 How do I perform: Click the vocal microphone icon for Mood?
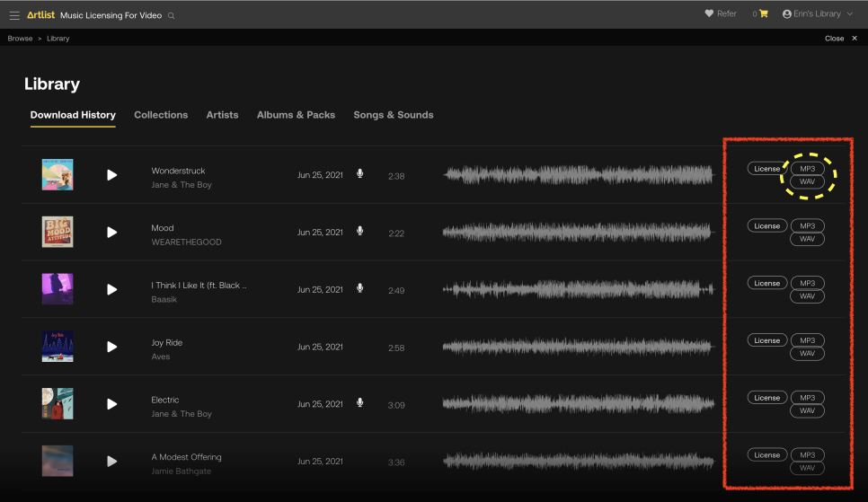pos(359,231)
